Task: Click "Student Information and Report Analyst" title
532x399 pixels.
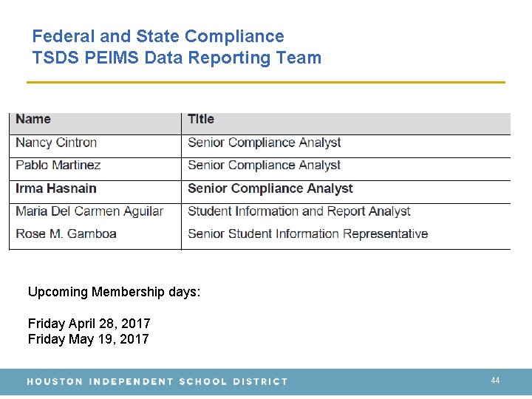Action: [x=299, y=211]
